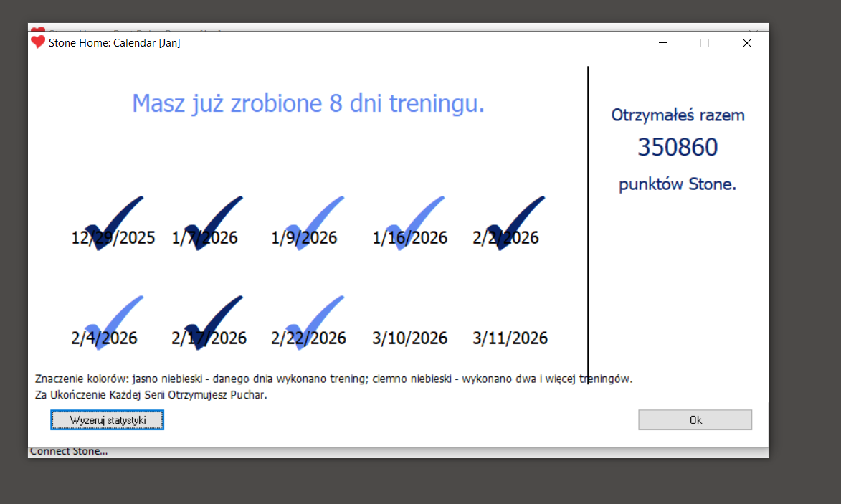The image size is (841, 504).
Task: Click the 2/17/2026 dark blue checkmark
Action: [212, 323]
